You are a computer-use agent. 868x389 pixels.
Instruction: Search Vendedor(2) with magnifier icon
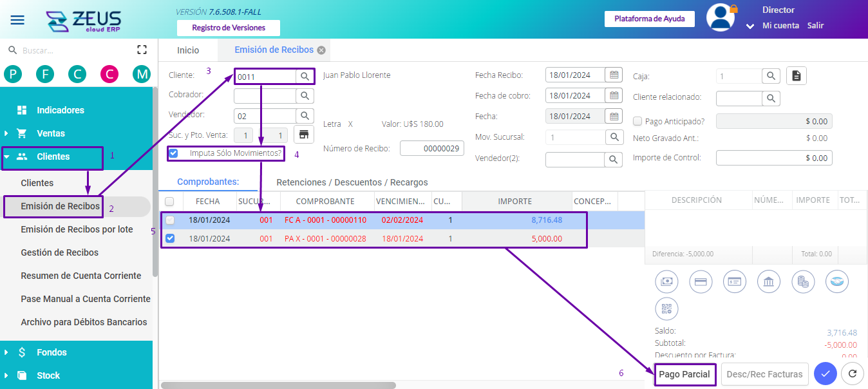[x=614, y=159]
